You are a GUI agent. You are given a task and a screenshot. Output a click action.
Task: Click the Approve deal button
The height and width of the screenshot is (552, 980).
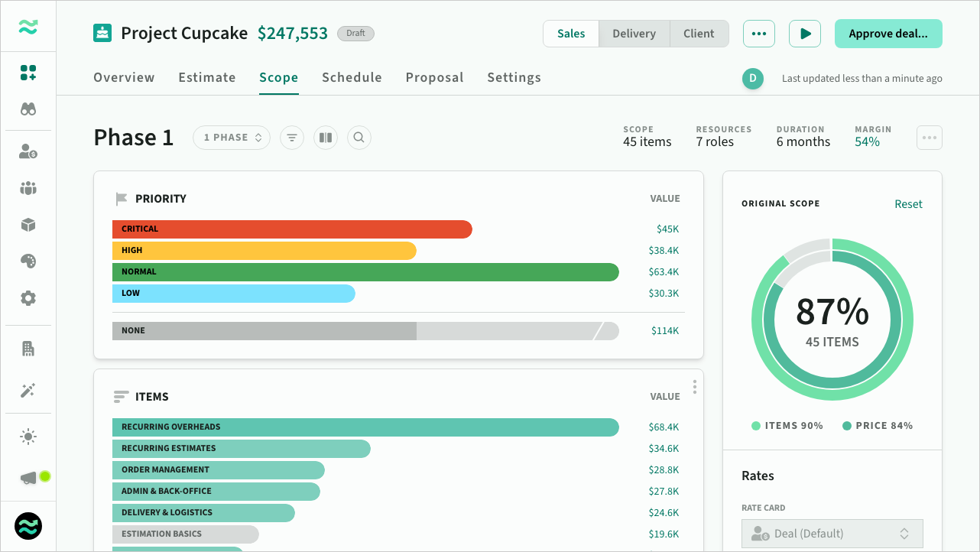tap(888, 34)
